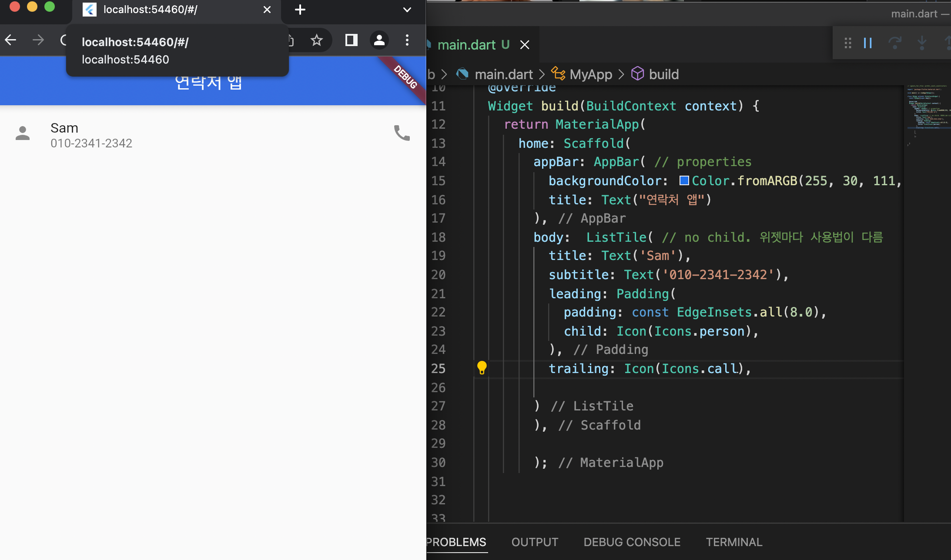
Task: Bookmark page with the star icon
Action: click(316, 40)
